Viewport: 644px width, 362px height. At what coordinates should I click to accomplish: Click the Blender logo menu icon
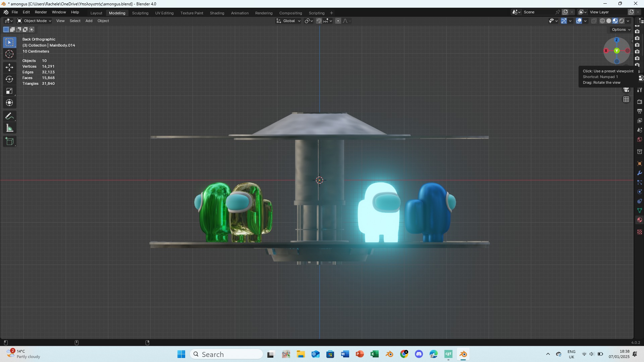click(6, 12)
